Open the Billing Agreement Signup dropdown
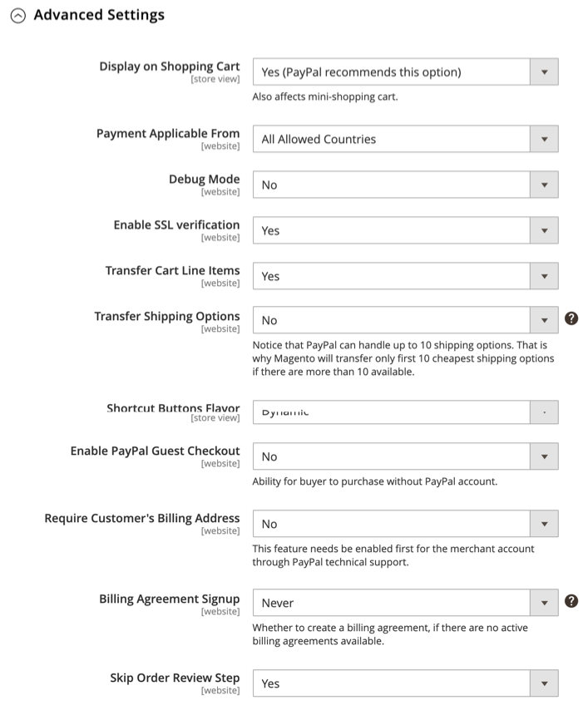The height and width of the screenshot is (715, 588). (x=404, y=603)
